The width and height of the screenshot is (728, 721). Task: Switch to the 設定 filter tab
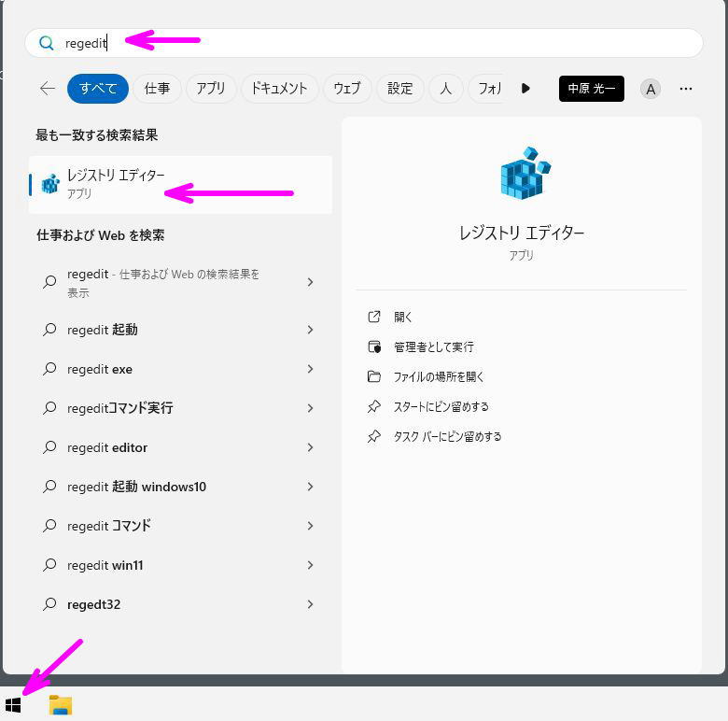pyautogui.click(x=400, y=89)
